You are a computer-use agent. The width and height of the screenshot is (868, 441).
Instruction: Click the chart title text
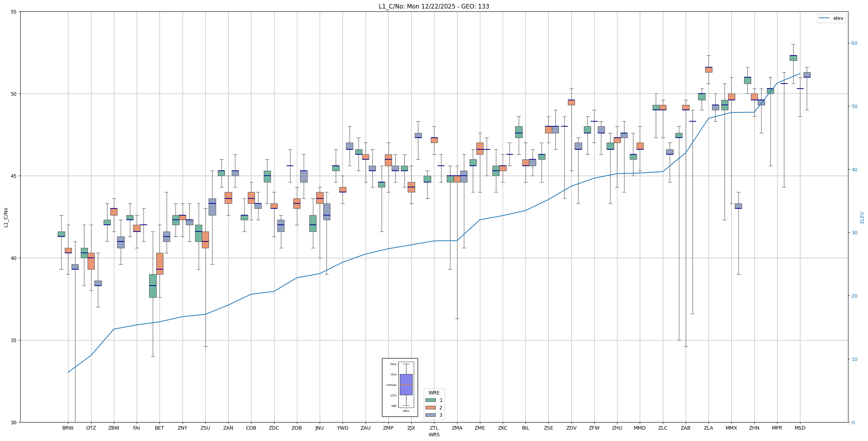434,6
